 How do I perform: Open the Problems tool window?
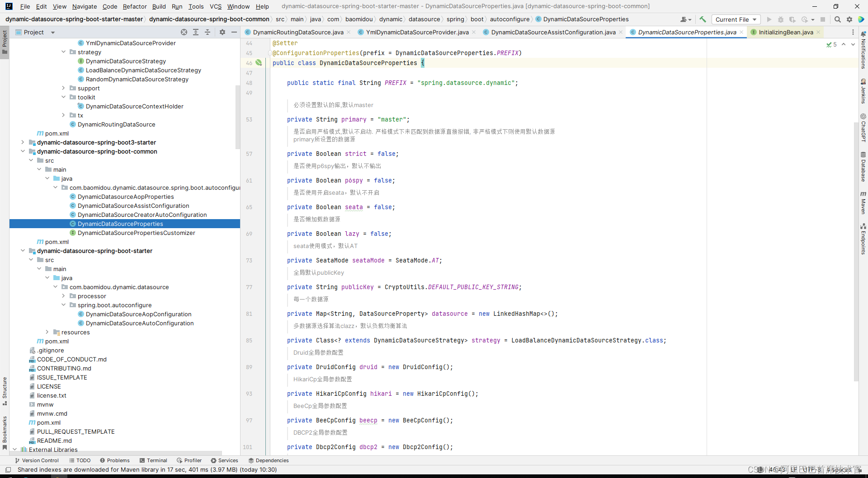(x=115, y=460)
